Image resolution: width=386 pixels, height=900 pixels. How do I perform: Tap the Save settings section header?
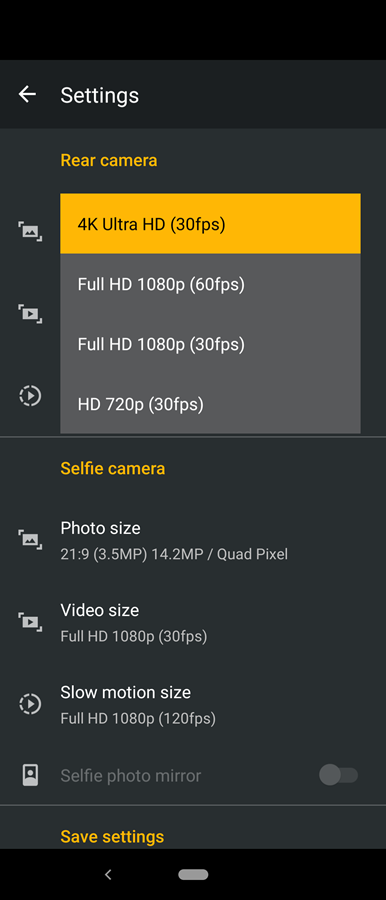112,836
